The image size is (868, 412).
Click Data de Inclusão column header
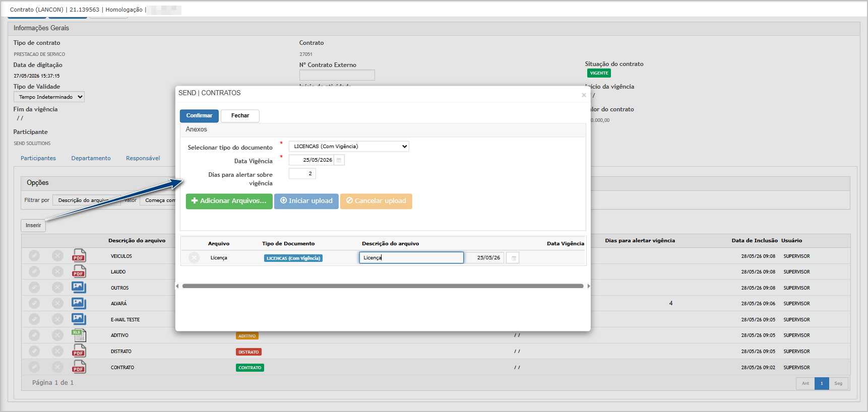point(755,241)
